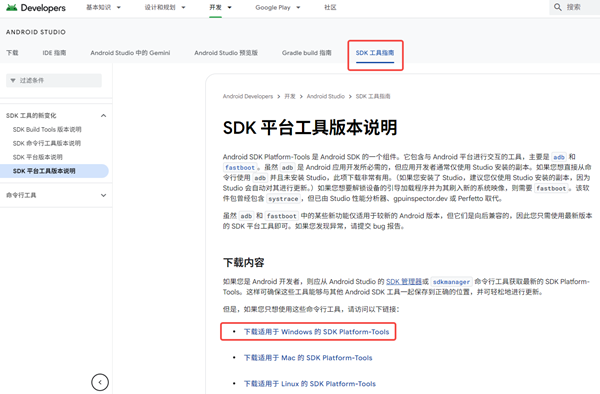
Task: Open the Android Studio 中的 Gemini tab
Action: coord(130,53)
